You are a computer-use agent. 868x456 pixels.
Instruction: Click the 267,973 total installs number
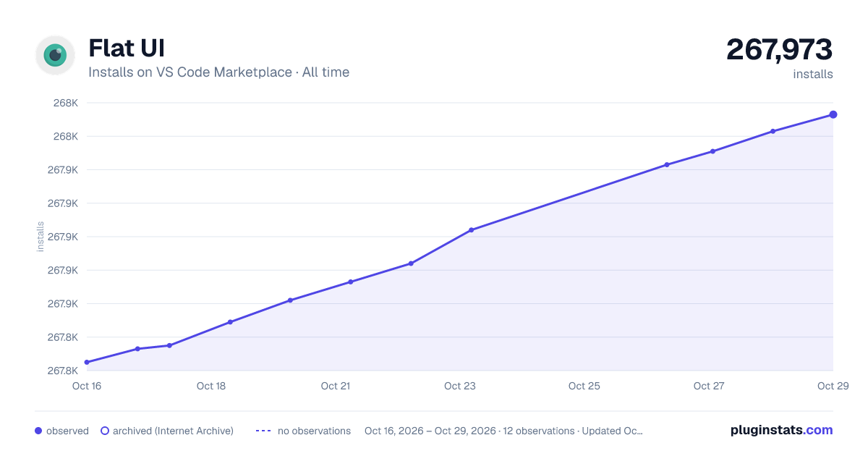pos(780,49)
